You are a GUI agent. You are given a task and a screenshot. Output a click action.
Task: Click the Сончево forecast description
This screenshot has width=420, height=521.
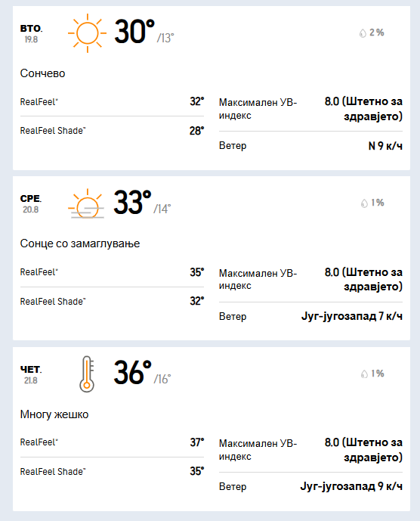pyautogui.click(x=42, y=73)
